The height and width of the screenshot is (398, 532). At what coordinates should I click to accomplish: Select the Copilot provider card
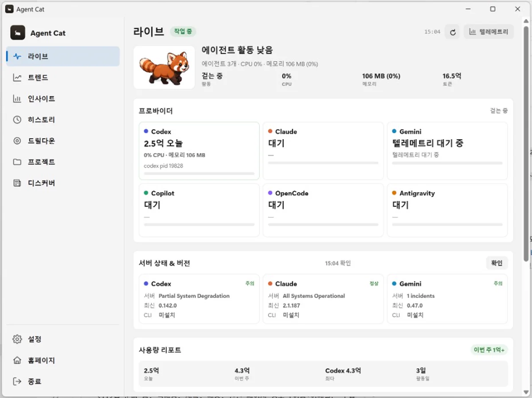199,211
